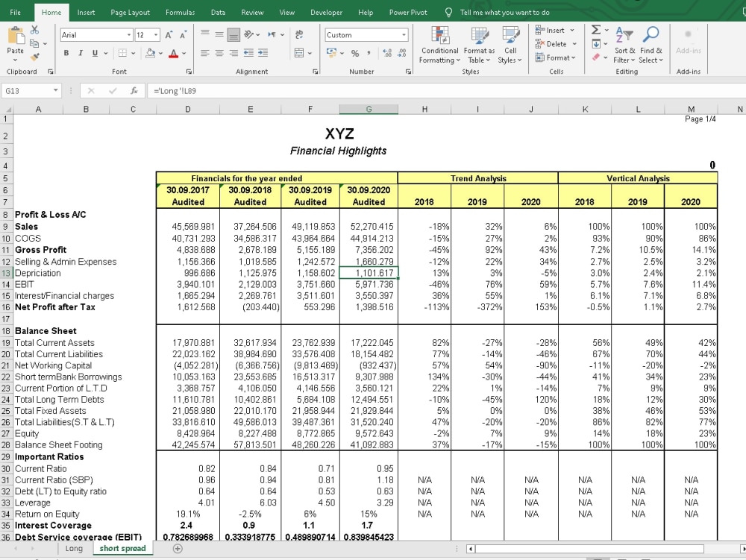
Task: Open the File tab
Action: click(15, 13)
